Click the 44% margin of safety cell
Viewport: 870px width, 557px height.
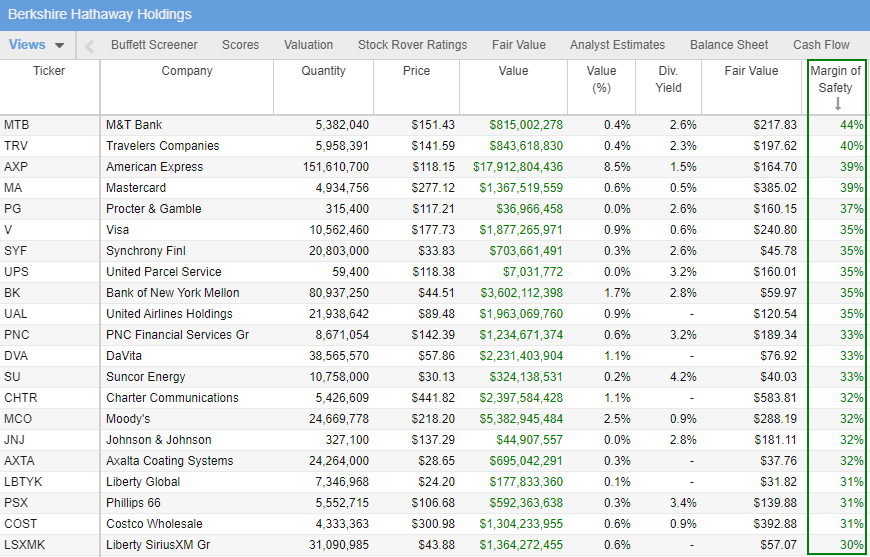click(x=852, y=125)
